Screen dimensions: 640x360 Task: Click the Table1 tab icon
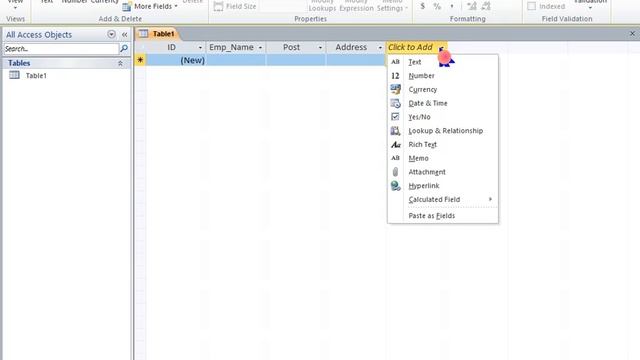tap(143, 34)
